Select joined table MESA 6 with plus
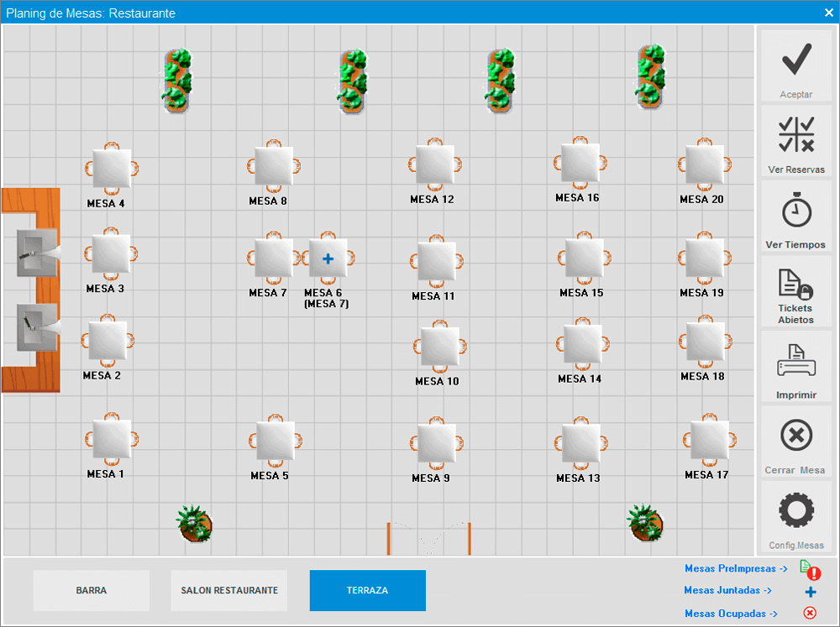This screenshot has height=627, width=840. click(328, 259)
